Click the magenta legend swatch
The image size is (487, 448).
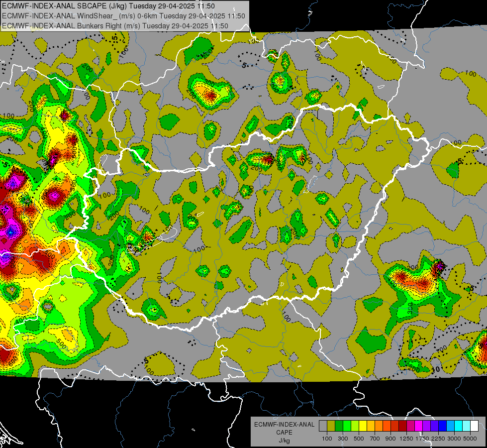tap(419, 426)
